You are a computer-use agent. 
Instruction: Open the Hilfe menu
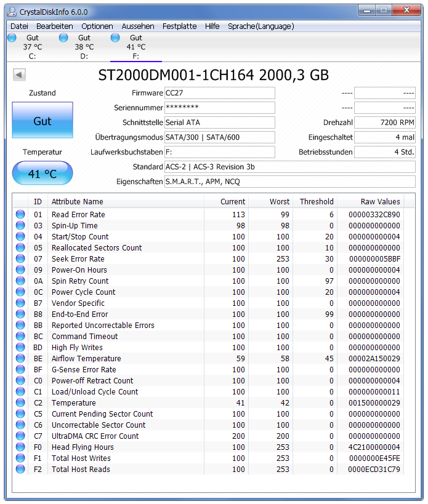[x=212, y=26]
